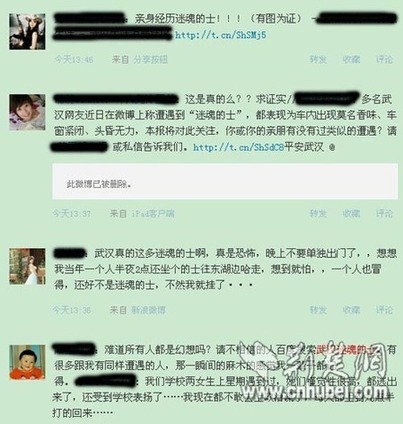Open the first poster's avatar with hat
403x424 pixels.
tap(27, 32)
